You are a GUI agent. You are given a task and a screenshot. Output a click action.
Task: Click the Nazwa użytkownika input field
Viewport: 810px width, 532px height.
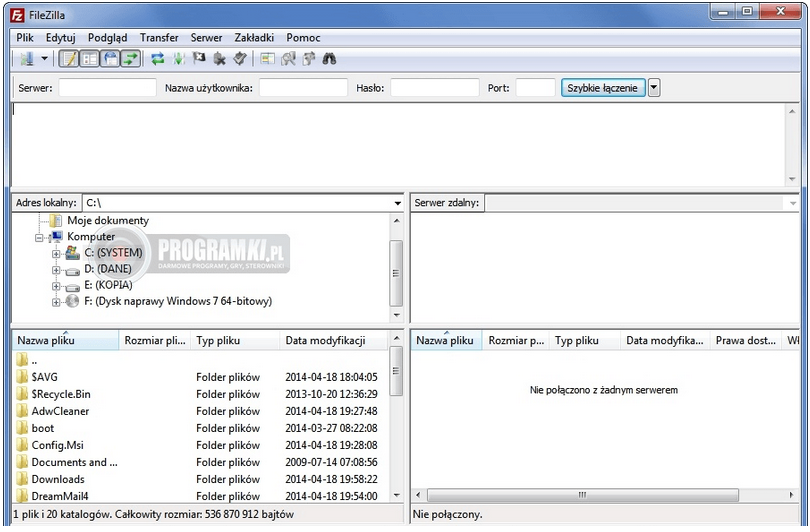(303, 88)
